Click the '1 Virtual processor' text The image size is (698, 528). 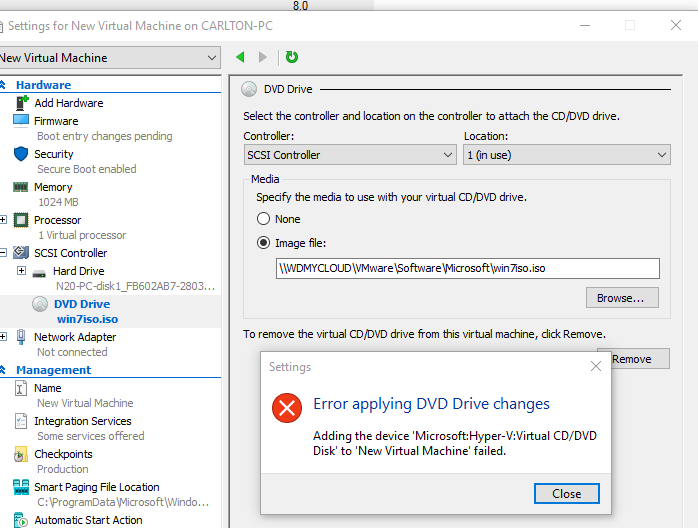(x=82, y=235)
